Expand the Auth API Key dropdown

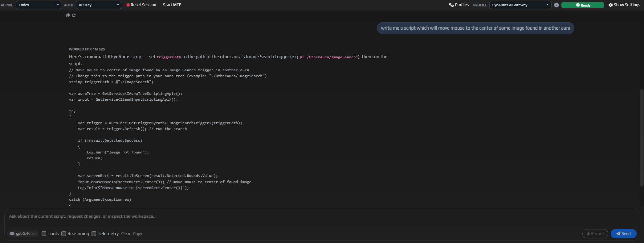(x=99, y=5)
